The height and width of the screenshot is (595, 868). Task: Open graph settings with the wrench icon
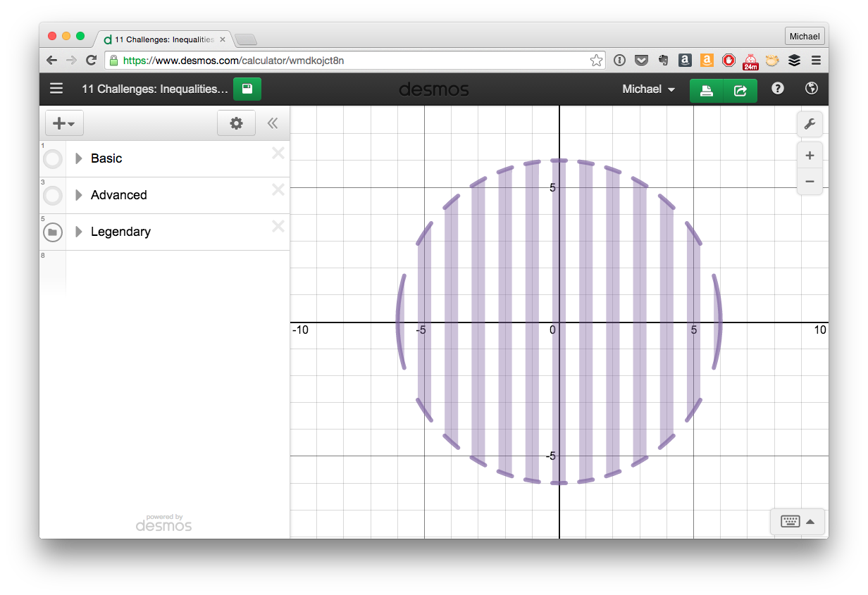pos(810,124)
